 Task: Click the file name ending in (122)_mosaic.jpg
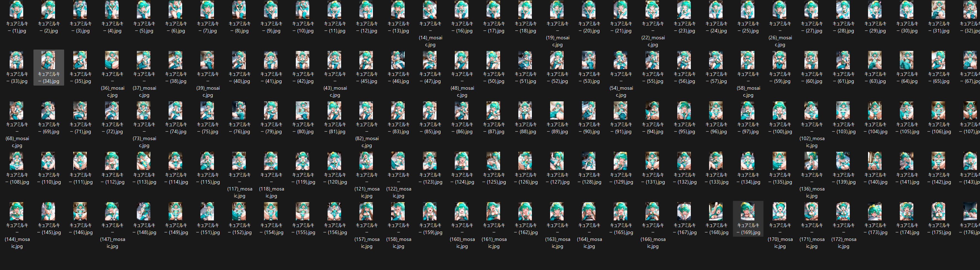pyautogui.click(x=398, y=185)
